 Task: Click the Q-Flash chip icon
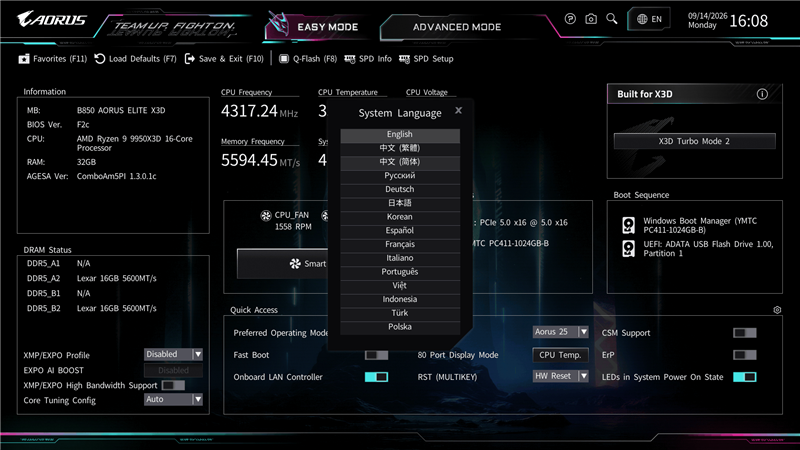(284, 59)
